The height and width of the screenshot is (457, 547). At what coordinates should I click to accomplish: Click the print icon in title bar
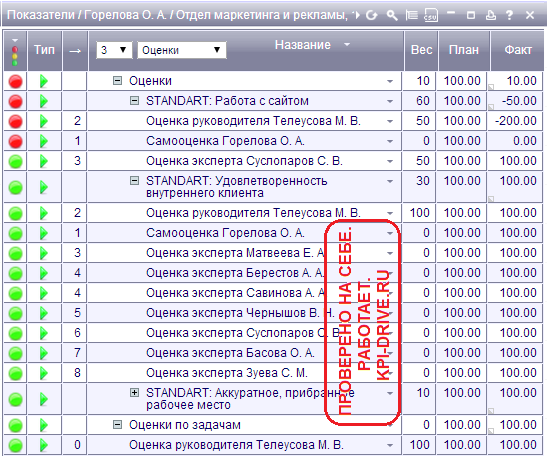tap(491, 15)
